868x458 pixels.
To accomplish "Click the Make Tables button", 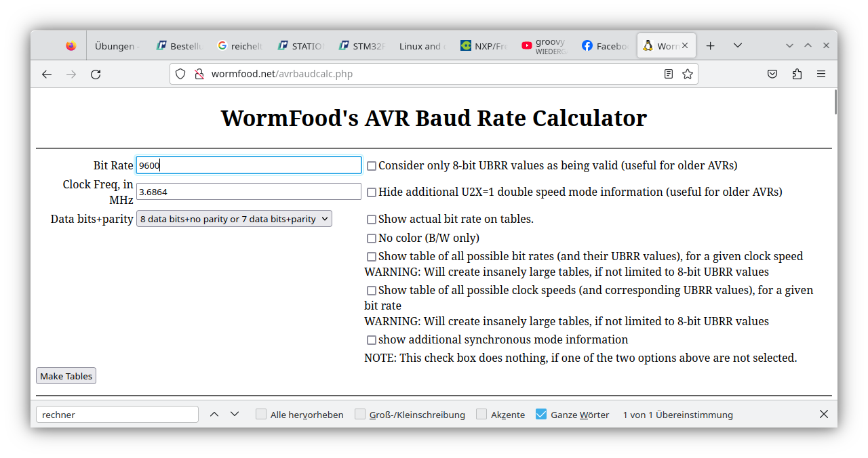I will (65, 375).
